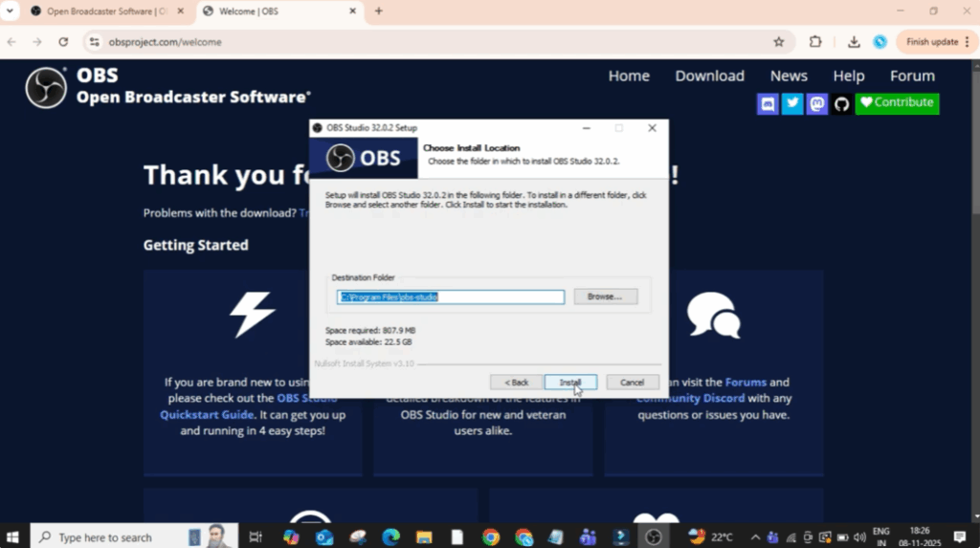Open the Forums link on the page
Viewport: 980px width, 548px height.
(x=746, y=382)
